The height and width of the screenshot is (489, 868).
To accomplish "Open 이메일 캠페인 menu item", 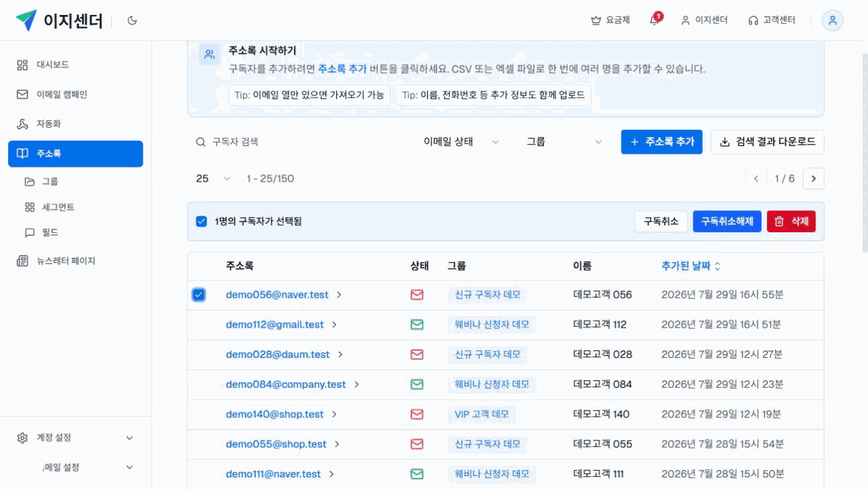I will coord(76,94).
